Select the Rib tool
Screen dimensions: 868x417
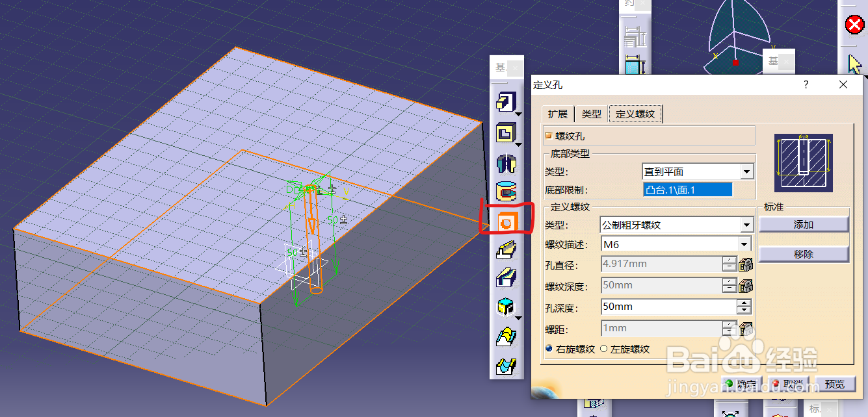click(x=506, y=249)
